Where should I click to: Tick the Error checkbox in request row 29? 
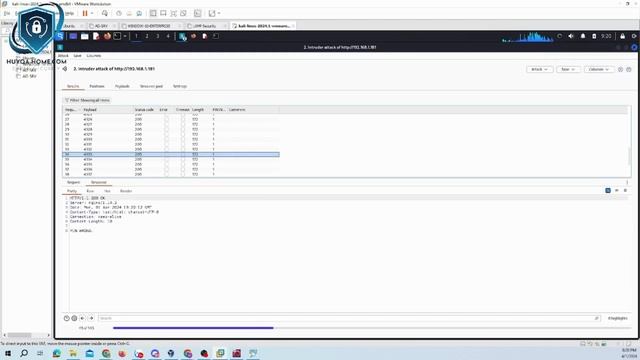166,129
